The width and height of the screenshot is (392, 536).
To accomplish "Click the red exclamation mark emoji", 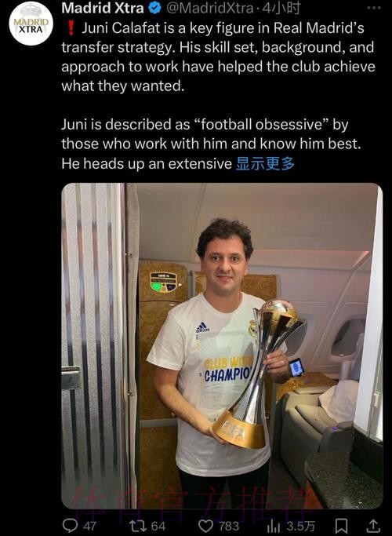I will click(71, 28).
